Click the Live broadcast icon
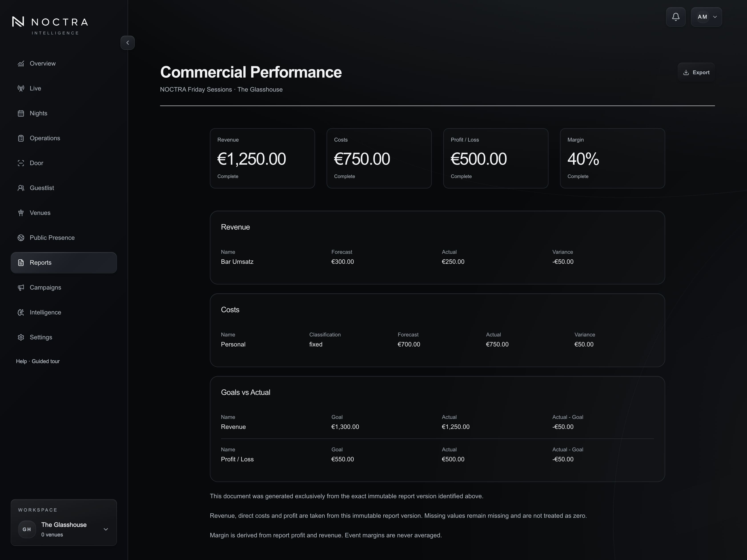 (21, 88)
